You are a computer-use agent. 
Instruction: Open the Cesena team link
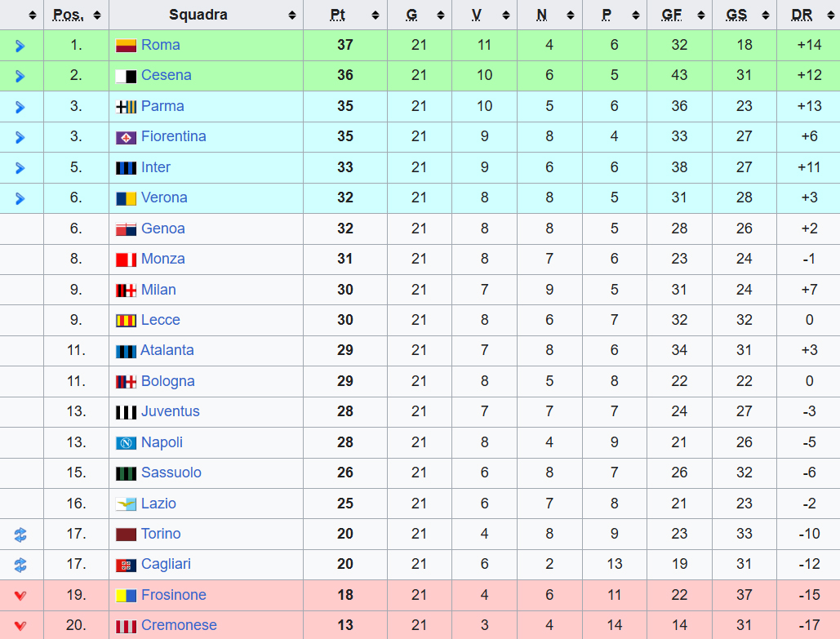(166, 75)
